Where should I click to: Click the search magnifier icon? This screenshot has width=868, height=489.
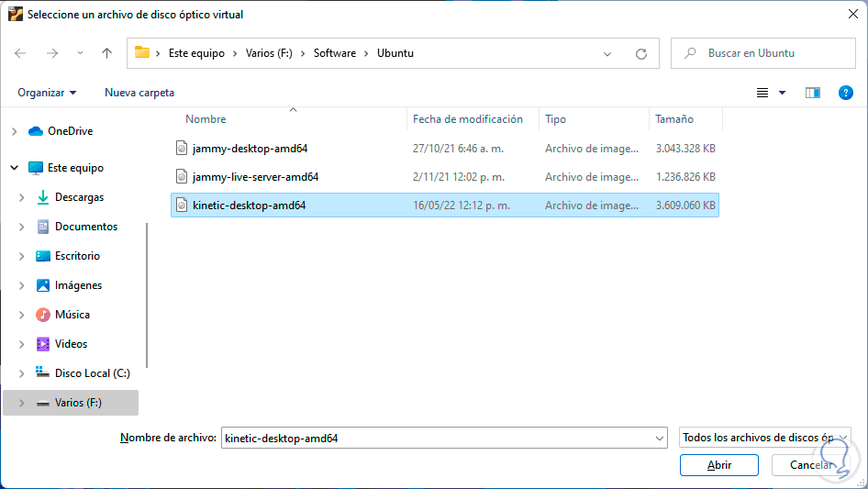[690, 53]
